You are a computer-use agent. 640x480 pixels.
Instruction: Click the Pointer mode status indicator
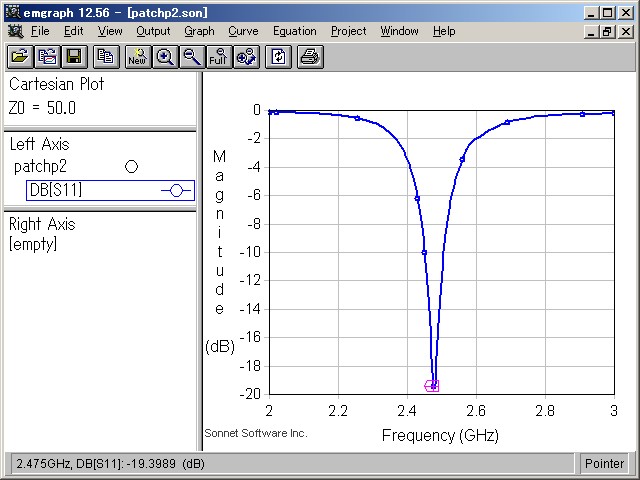click(x=604, y=464)
